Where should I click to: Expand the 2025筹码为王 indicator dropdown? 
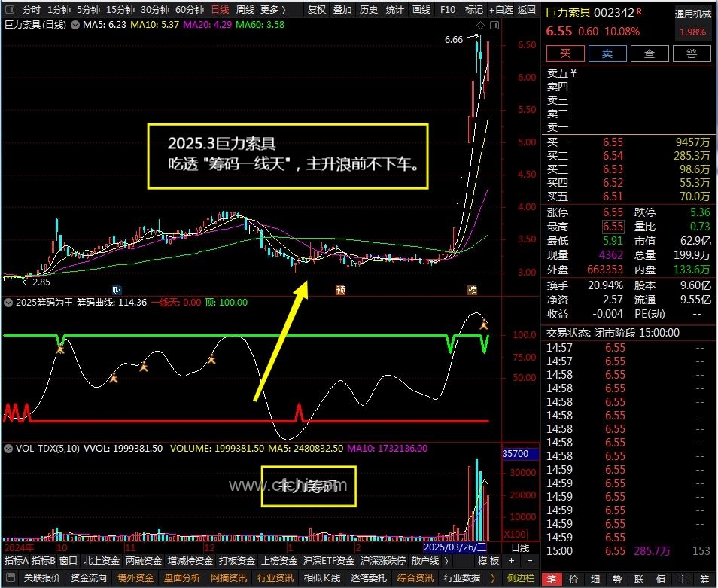(8, 303)
